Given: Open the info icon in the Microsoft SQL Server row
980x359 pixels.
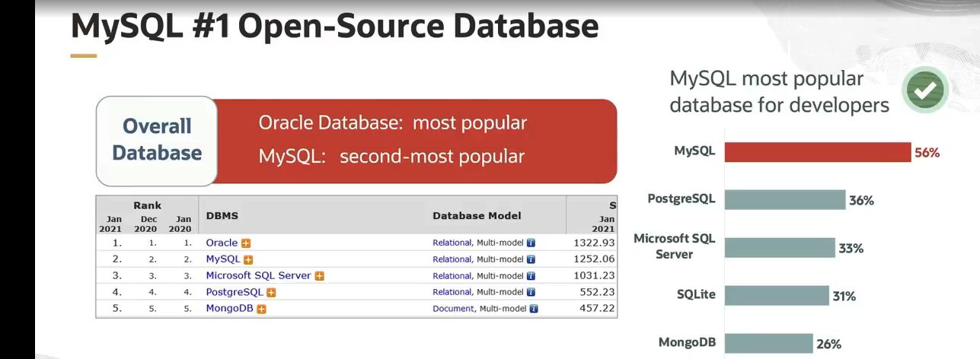Looking at the screenshot, I should (x=531, y=276).
